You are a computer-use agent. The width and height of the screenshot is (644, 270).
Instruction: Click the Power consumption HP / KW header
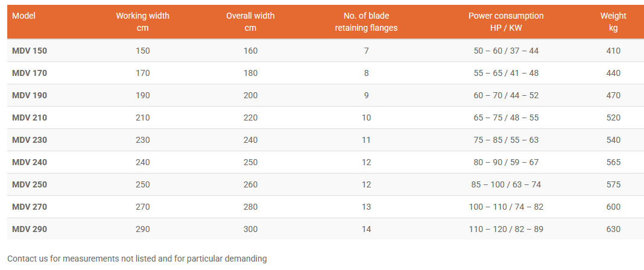click(x=506, y=22)
